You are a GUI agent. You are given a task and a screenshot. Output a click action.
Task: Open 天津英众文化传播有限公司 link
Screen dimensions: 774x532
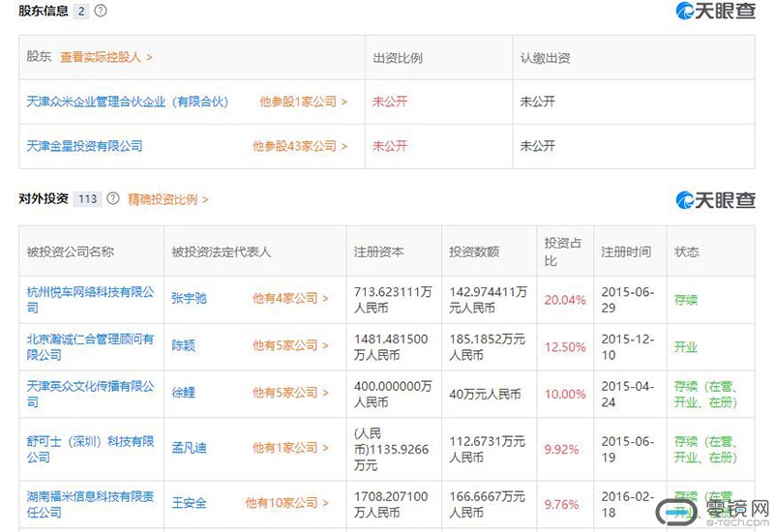(x=90, y=394)
